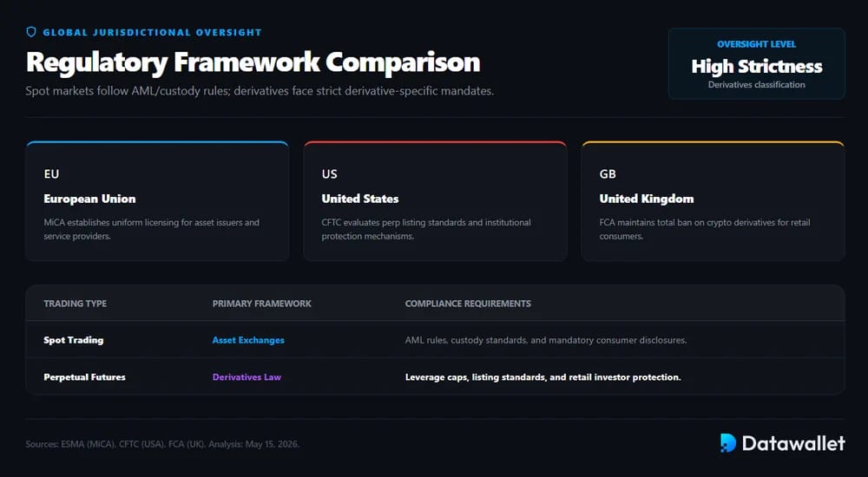868x477 pixels.
Task: Select the Primary Framework column header
Action: pyautogui.click(x=262, y=304)
